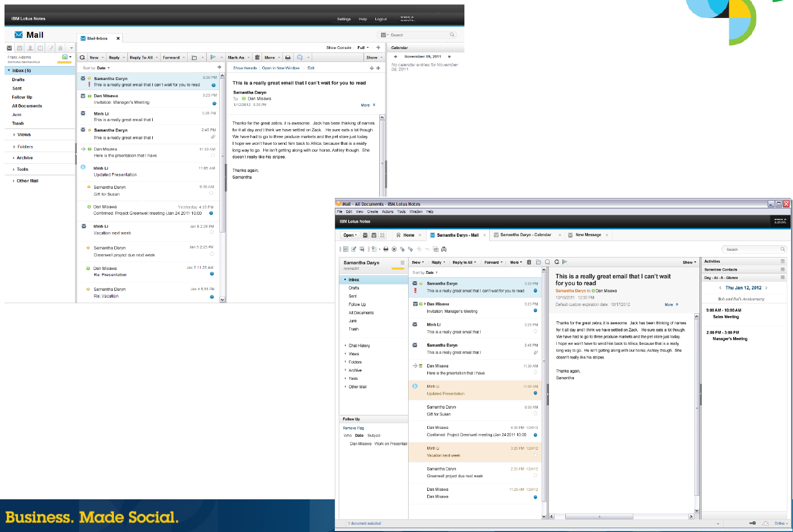This screenshot has width=793, height=532.
Task: Select Drafts folder in web mail sidebar
Action: point(19,80)
